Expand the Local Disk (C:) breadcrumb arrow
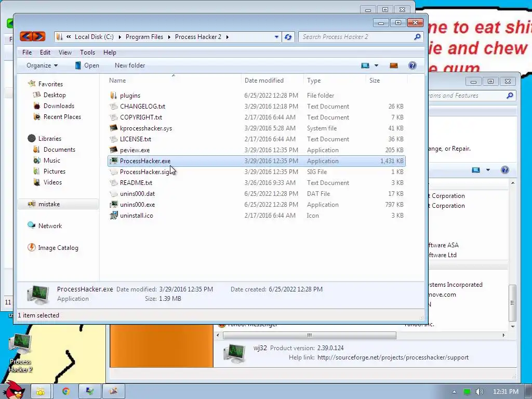532x399 pixels. tap(119, 37)
